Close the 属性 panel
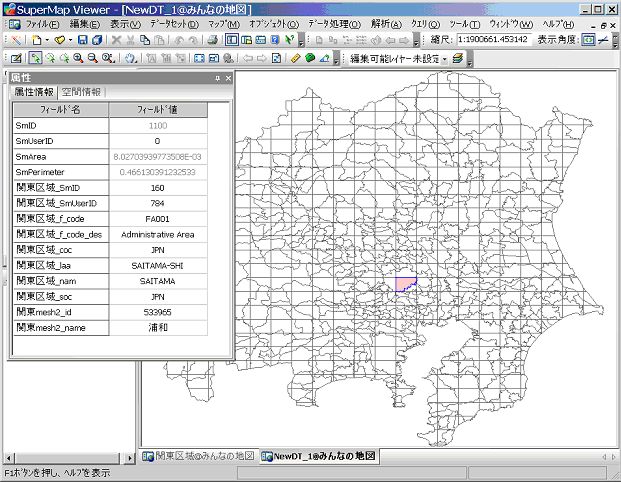Image resolution: width=621 pixels, height=482 pixels. click(228, 78)
